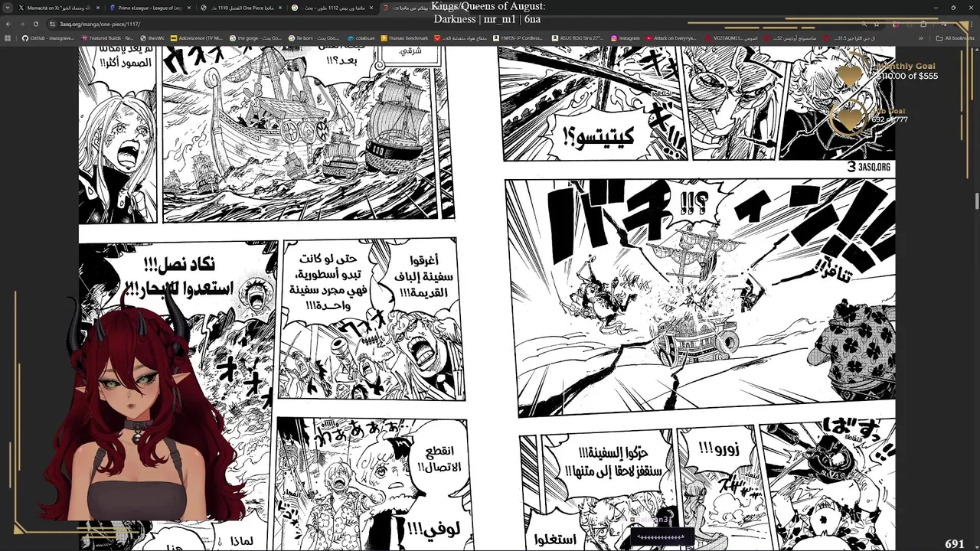
Task: Click the X favicon on Mamacita tab
Action: tap(21, 8)
